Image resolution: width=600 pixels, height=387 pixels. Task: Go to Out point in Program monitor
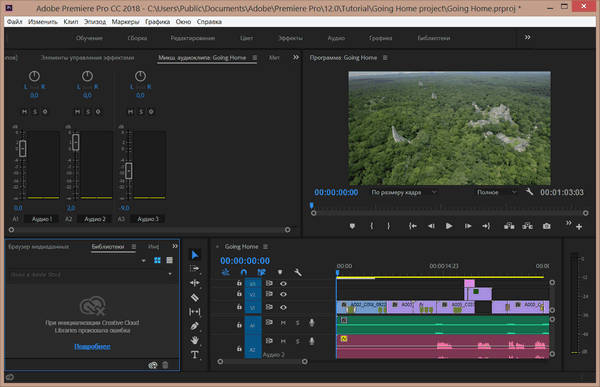(486, 226)
